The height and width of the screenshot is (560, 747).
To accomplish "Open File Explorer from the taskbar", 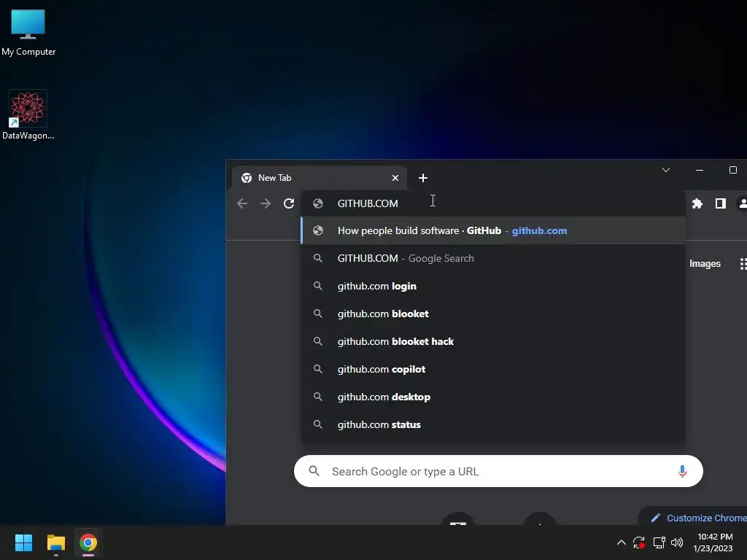I will 55,542.
